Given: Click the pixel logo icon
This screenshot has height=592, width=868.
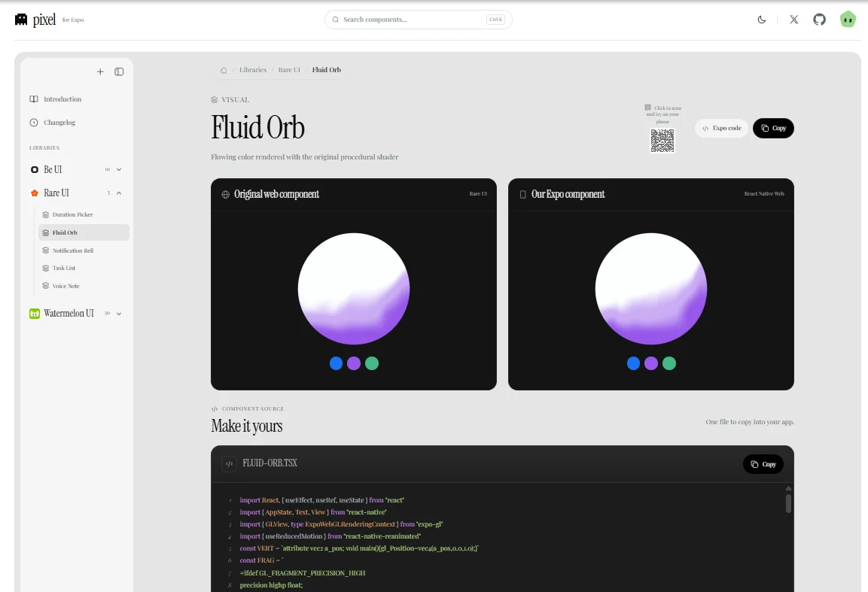Looking at the screenshot, I should [x=21, y=20].
